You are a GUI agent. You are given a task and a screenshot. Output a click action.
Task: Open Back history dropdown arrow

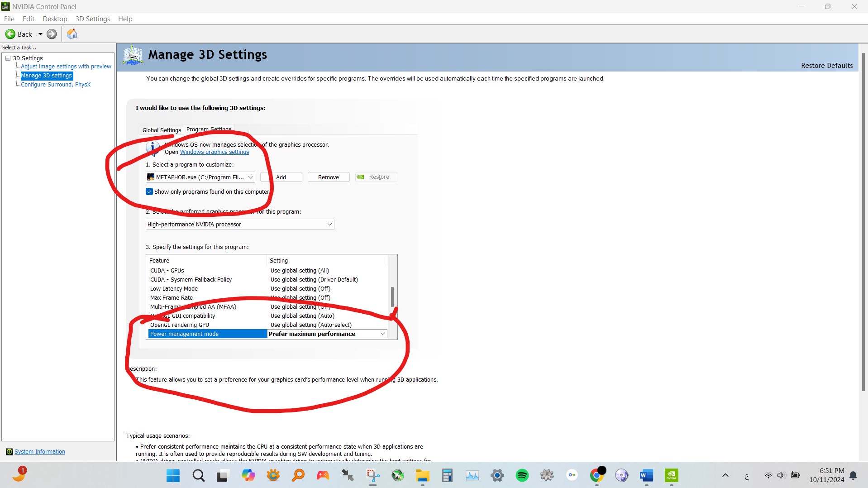point(40,34)
